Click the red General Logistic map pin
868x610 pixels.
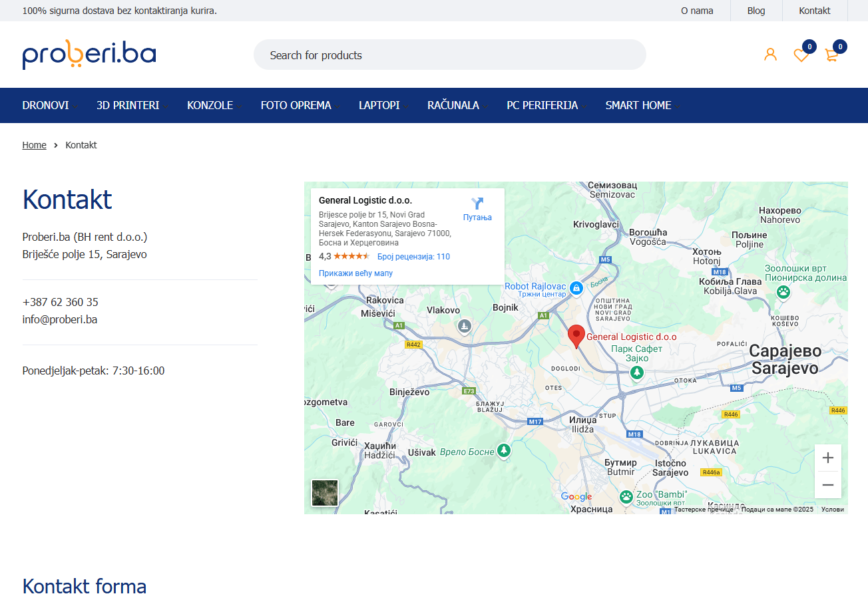(x=576, y=337)
